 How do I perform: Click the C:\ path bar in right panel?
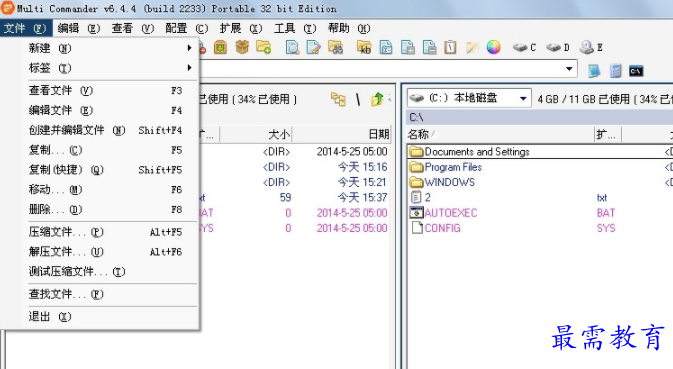point(539,117)
